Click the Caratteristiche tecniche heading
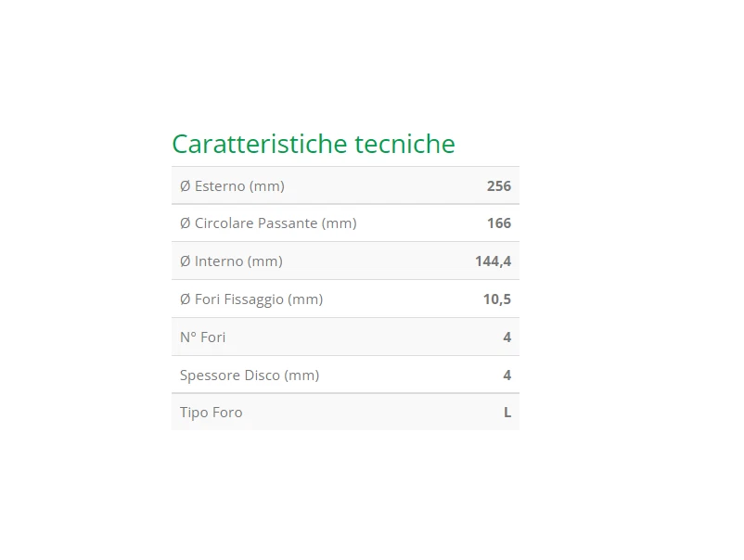Image resolution: width=744 pixels, height=560 pixels. pyautogui.click(x=314, y=145)
